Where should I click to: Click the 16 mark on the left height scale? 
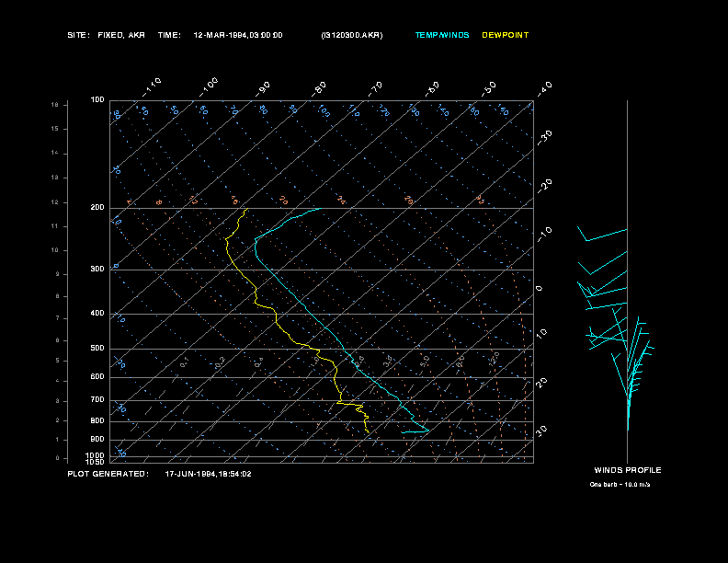[55, 105]
